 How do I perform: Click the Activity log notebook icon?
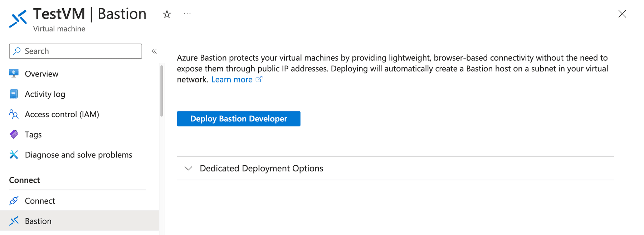coord(14,94)
